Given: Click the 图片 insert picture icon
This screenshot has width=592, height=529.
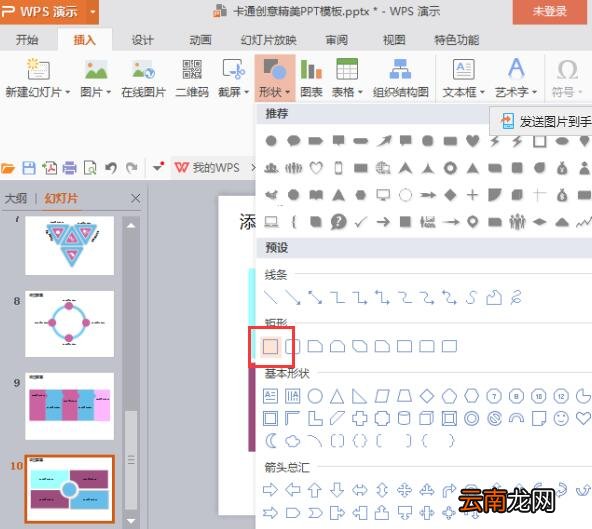Looking at the screenshot, I should click(x=96, y=69).
